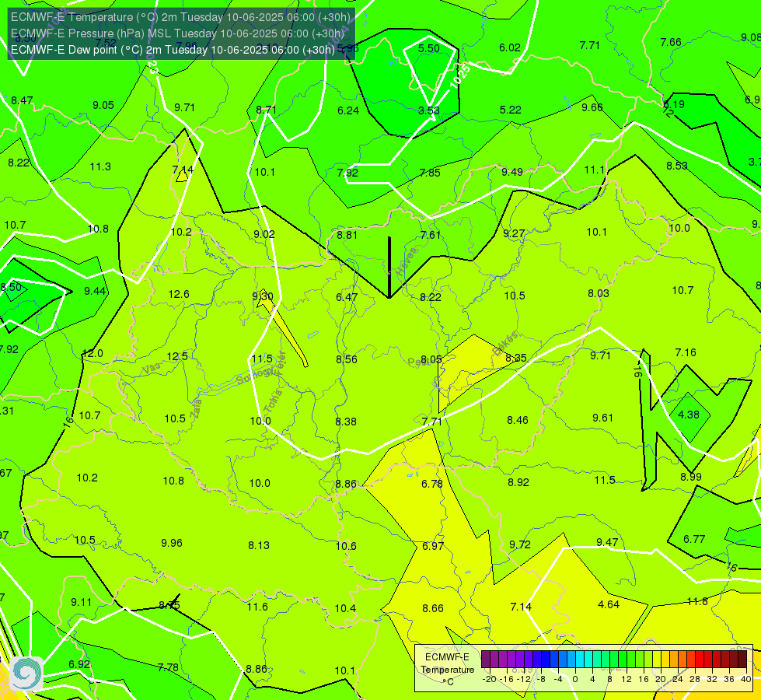Click the 6.24 dew point value

348,110
